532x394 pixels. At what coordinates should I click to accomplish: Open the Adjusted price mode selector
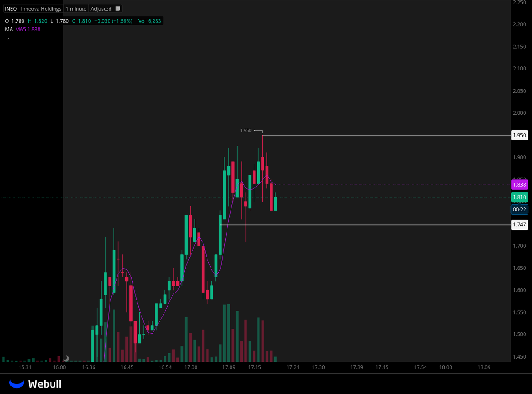pos(101,9)
